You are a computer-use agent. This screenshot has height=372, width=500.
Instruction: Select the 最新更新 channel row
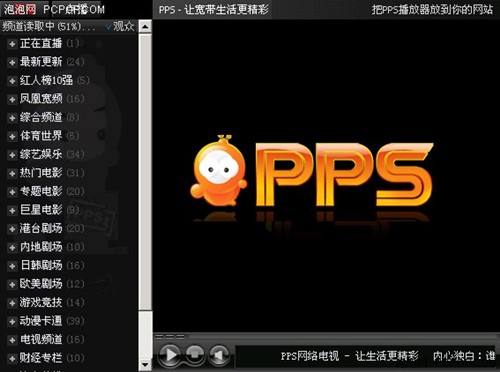pyautogui.click(x=52, y=62)
